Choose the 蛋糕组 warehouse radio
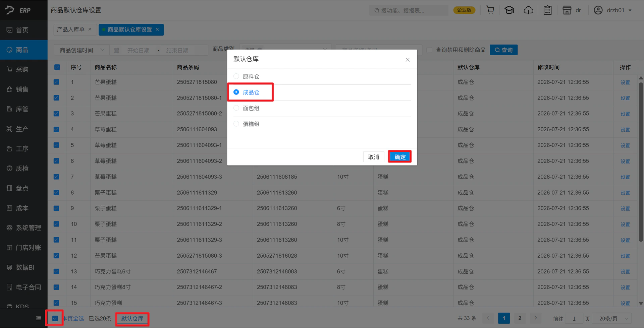The height and width of the screenshot is (328, 644). click(x=236, y=124)
